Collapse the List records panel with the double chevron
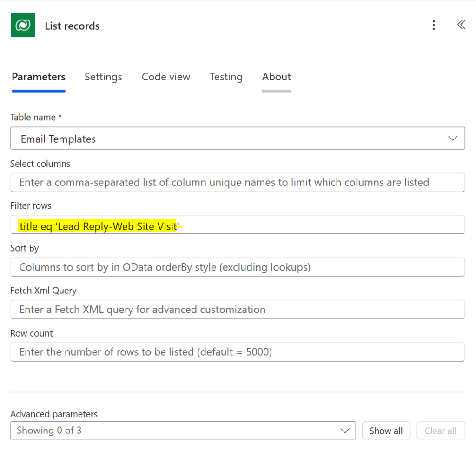The width and height of the screenshot is (476, 457). pyautogui.click(x=461, y=25)
